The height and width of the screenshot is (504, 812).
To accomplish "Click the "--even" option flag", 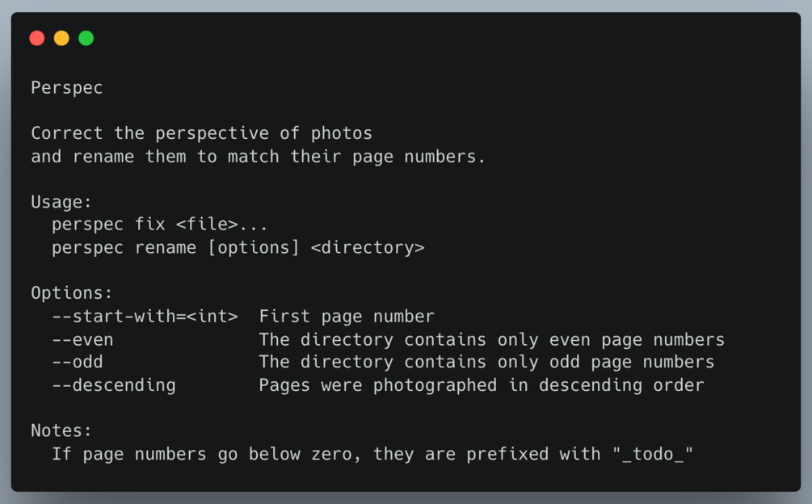I will (82, 339).
